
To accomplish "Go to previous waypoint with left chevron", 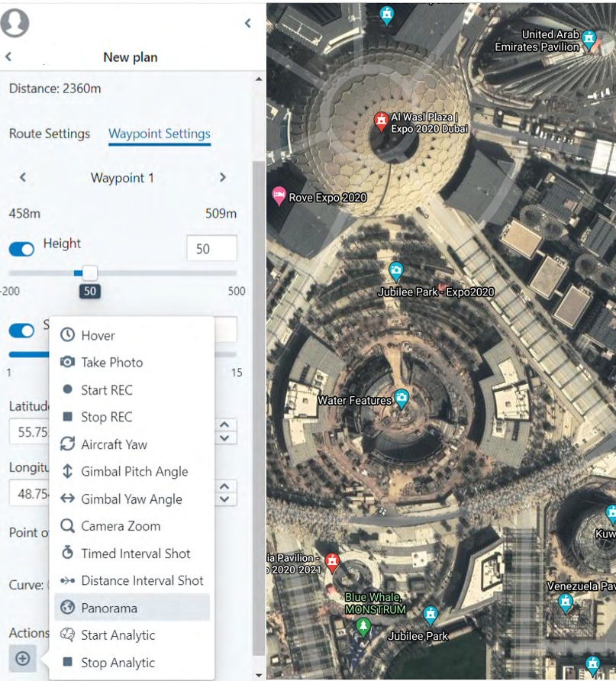I will pyautogui.click(x=23, y=177).
